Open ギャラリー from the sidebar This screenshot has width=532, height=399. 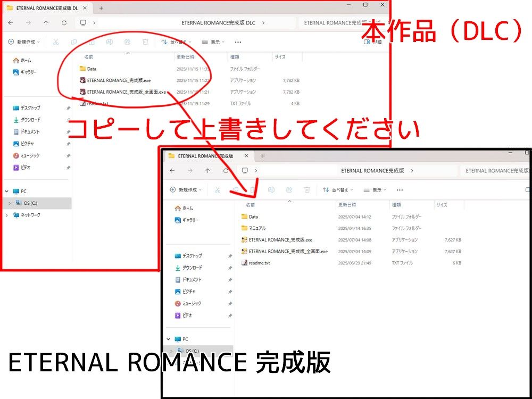[27, 72]
